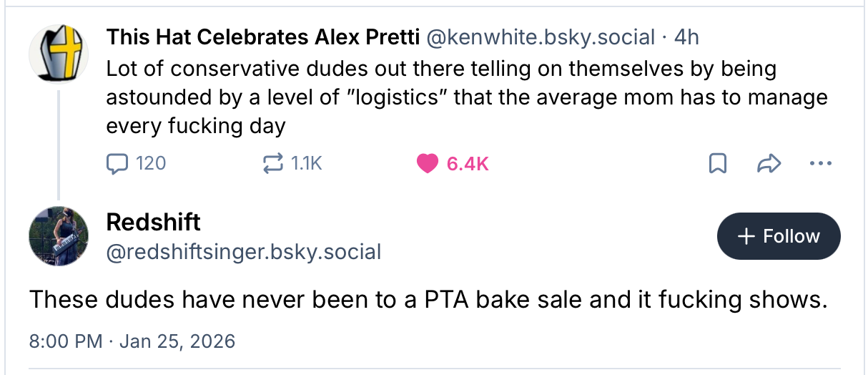Click the @kenwhite.bsky.social handle

pos(541,37)
